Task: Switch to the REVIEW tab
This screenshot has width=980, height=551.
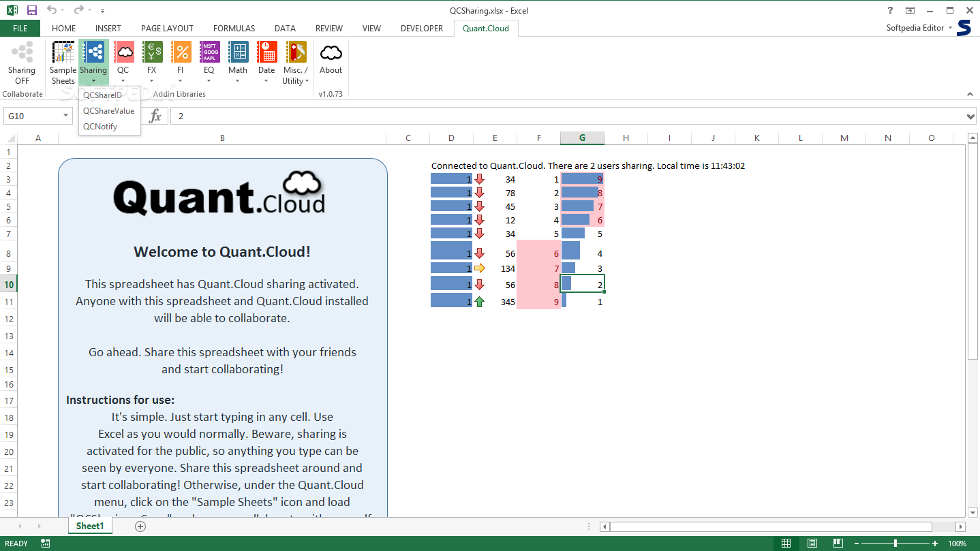Action: pos(329,29)
